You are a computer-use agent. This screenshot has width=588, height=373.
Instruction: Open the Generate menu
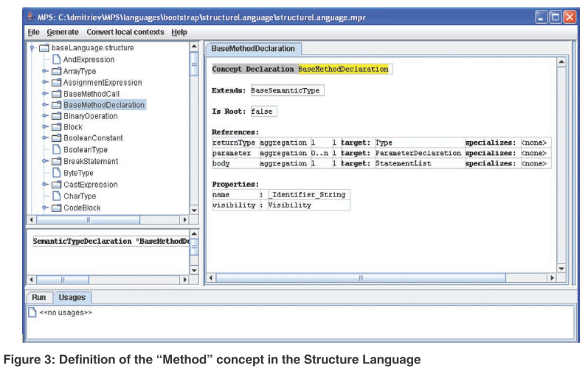pyautogui.click(x=63, y=32)
